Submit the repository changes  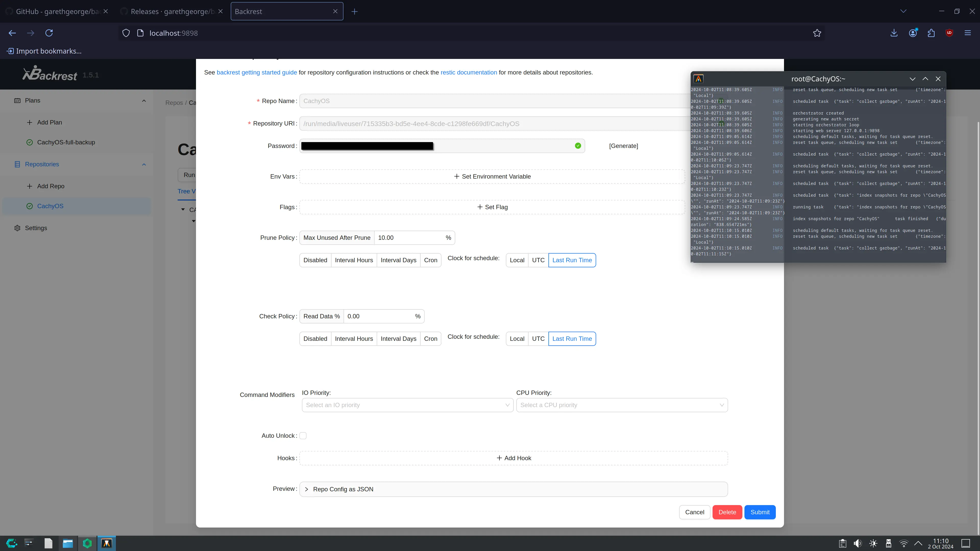(x=760, y=512)
